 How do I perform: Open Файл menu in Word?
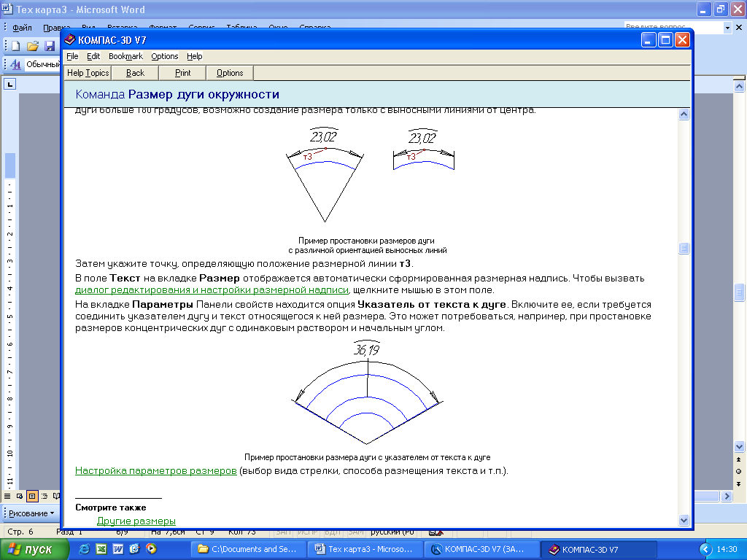(x=22, y=28)
